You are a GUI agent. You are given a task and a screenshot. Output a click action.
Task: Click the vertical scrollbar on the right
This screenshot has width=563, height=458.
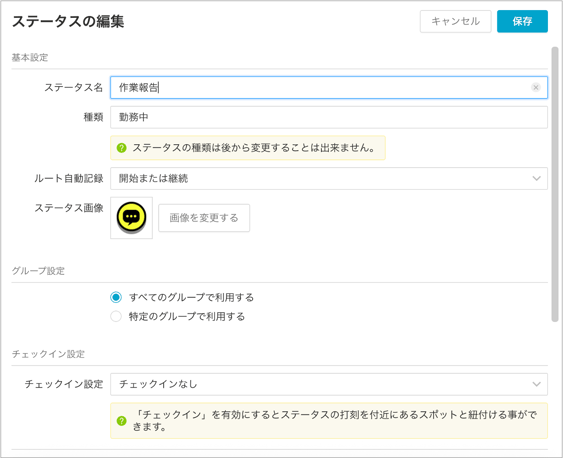(x=555, y=184)
